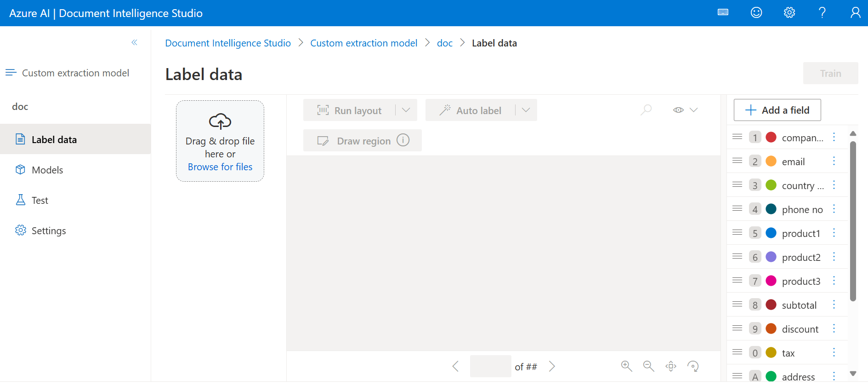Image resolution: width=868 pixels, height=386 pixels.
Task: Rotate the document with the rotate icon
Action: point(693,366)
